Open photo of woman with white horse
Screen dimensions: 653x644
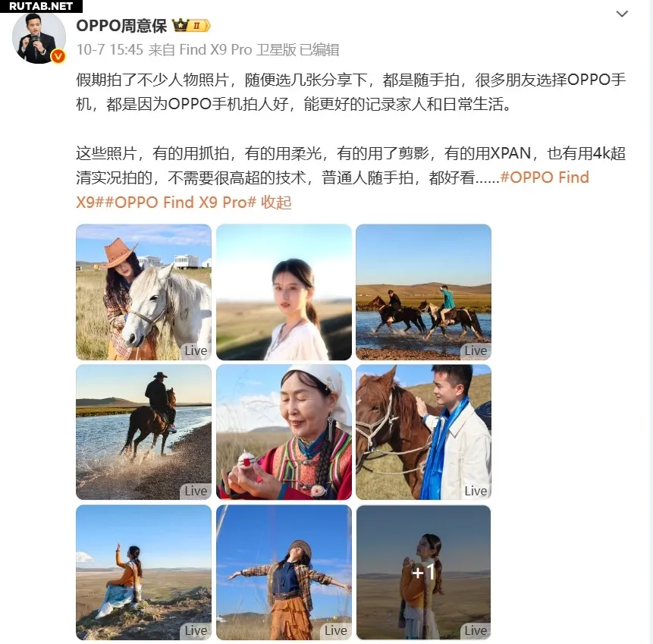coord(143,292)
